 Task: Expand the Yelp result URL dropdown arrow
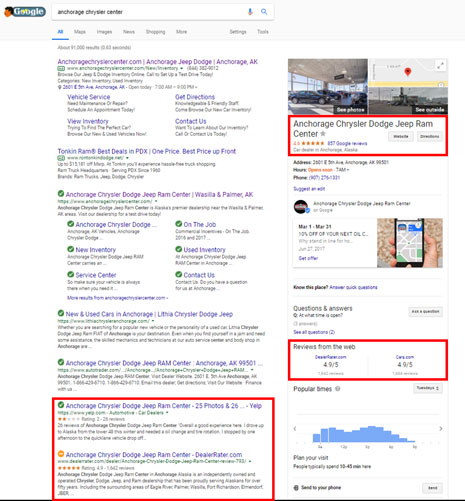tap(167, 413)
